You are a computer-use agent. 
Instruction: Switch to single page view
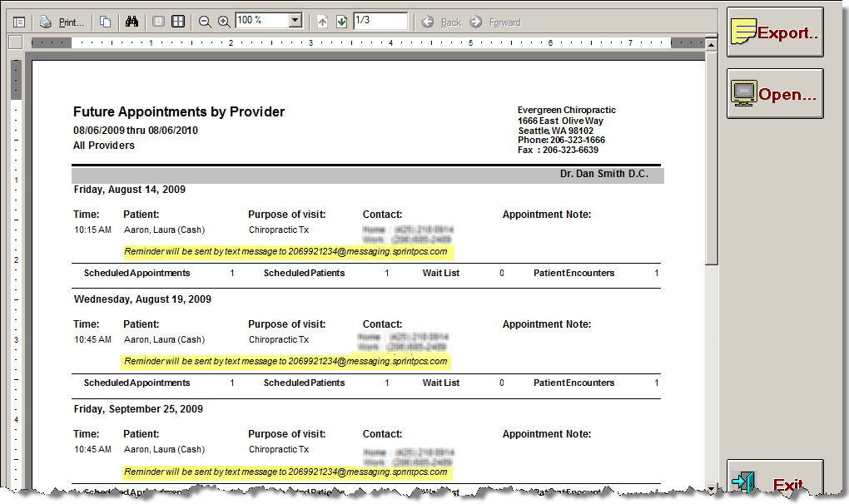158,22
